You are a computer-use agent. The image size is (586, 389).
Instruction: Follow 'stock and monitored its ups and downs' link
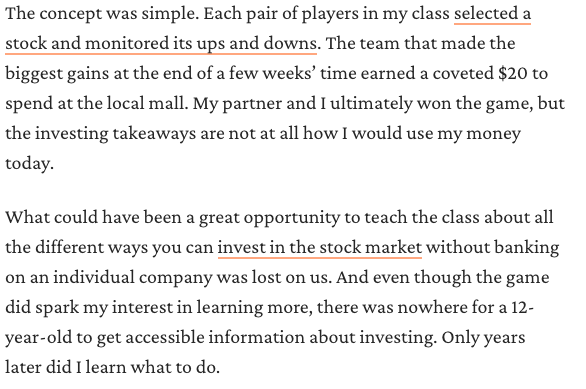161,44
